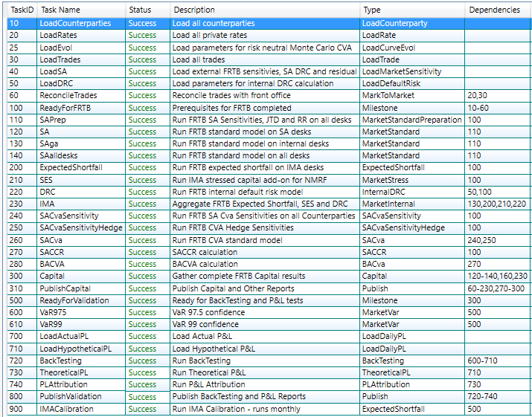Click the MarketInternal type cell
The height and width of the screenshot is (417, 532).
click(412, 204)
